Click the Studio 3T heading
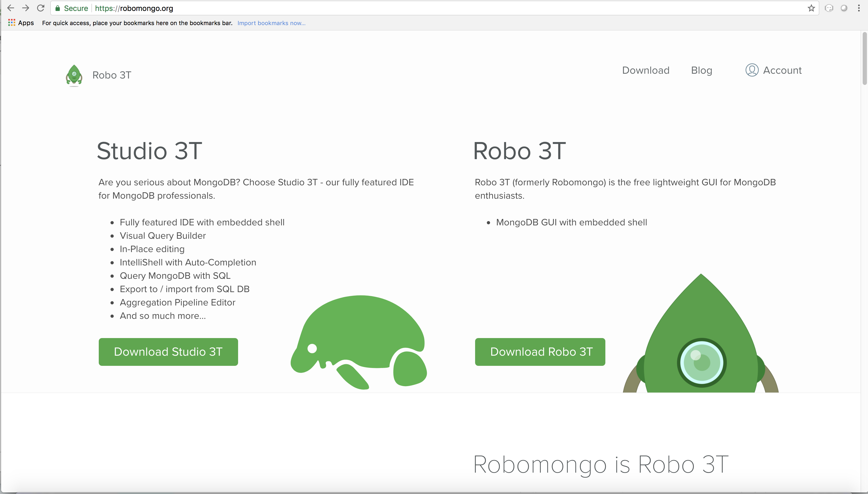868x494 pixels. [149, 151]
